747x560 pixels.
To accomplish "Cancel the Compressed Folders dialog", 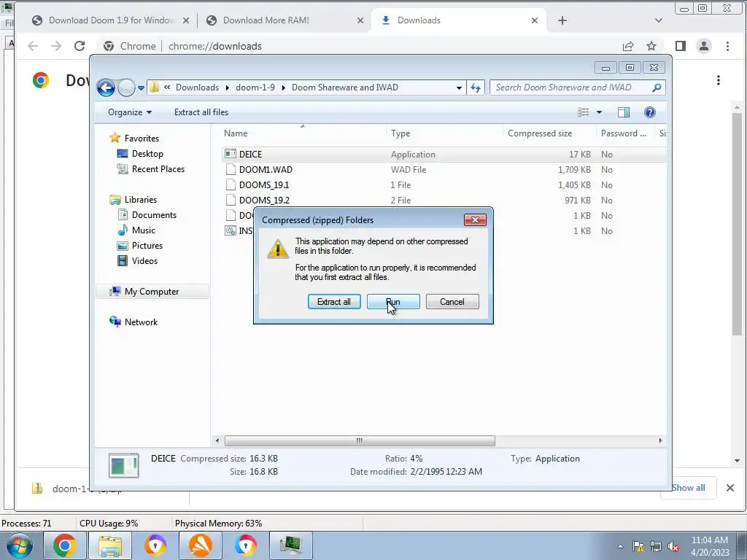I will 452,301.
